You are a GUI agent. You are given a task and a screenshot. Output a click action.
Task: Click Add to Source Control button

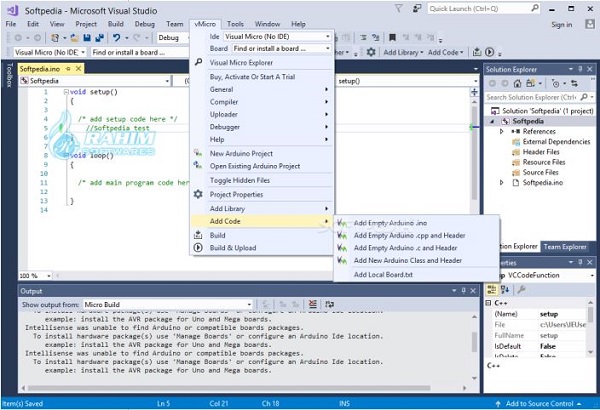pyautogui.click(x=542, y=403)
